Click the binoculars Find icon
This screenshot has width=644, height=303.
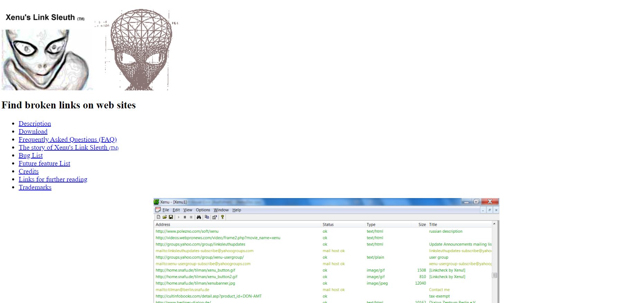[x=199, y=217]
